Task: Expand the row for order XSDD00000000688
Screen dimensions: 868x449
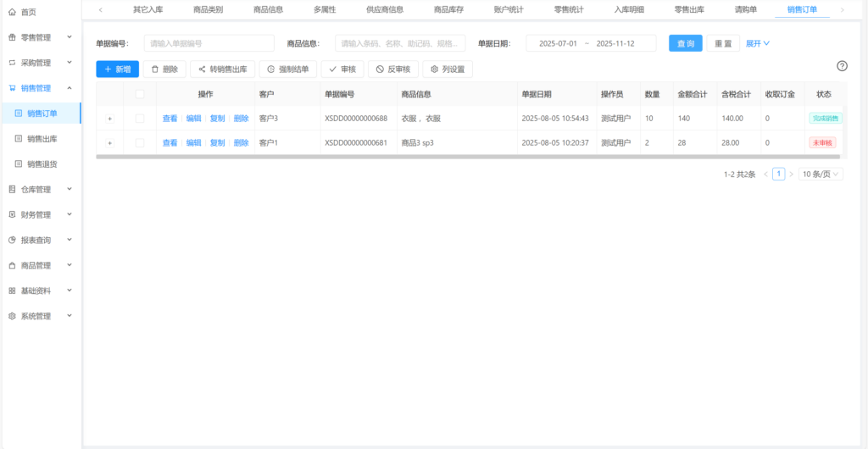Action: 109,119
